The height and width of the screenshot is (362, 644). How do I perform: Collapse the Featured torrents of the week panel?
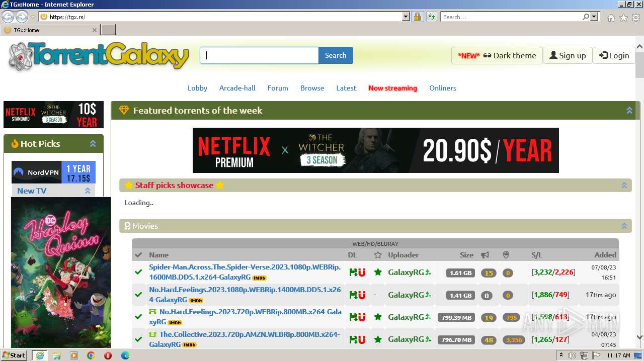[x=629, y=110]
